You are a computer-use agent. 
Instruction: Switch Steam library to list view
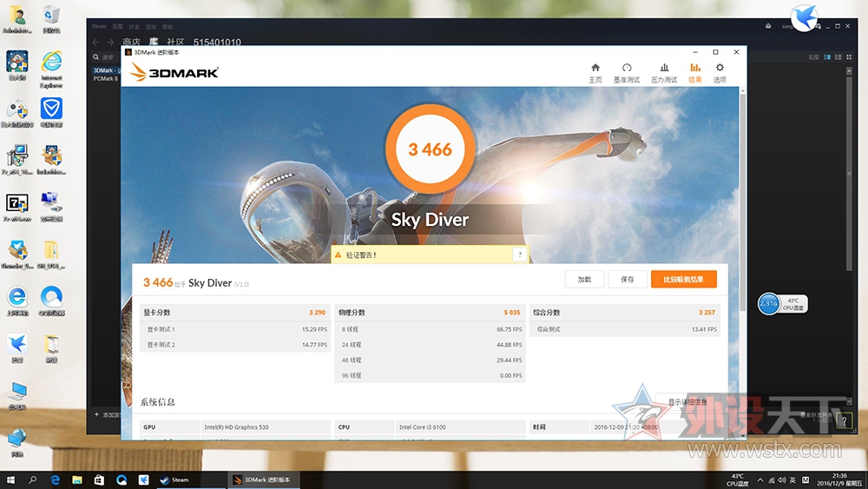click(838, 57)
